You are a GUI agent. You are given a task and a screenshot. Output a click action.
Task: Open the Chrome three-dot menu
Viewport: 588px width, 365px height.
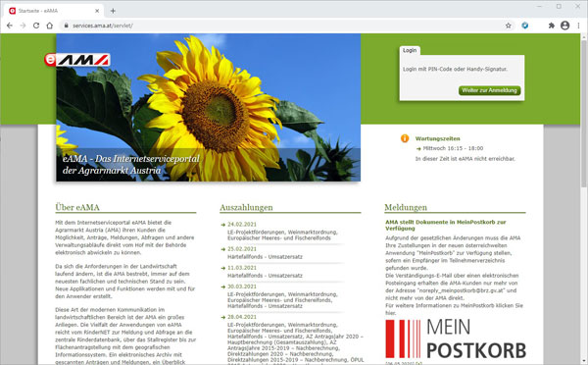pyautogui.click(x=578, y=26)
